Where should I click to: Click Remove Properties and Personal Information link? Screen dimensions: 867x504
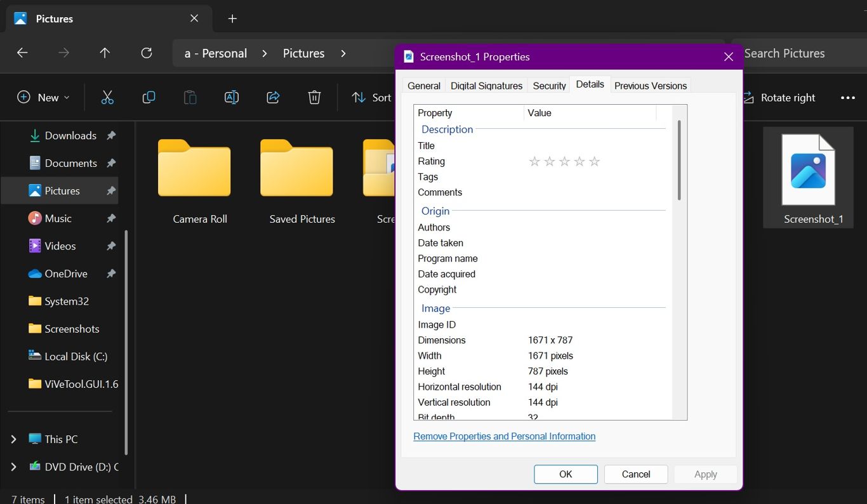pyautogui.click(x=504, y=436)
